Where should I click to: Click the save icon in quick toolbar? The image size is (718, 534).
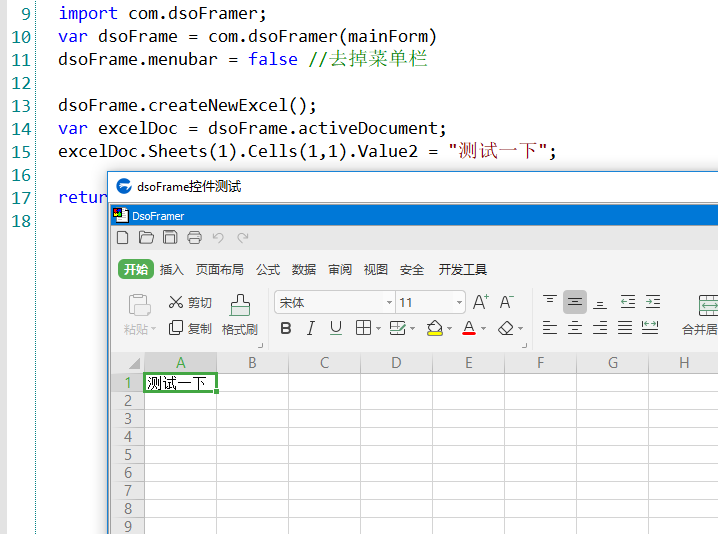pyautogui.click(x=170, y=238)
